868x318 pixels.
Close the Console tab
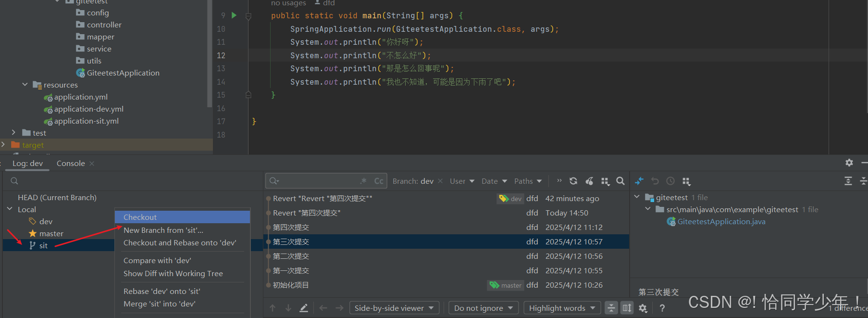pyautogui.click(x=92, y=164)
